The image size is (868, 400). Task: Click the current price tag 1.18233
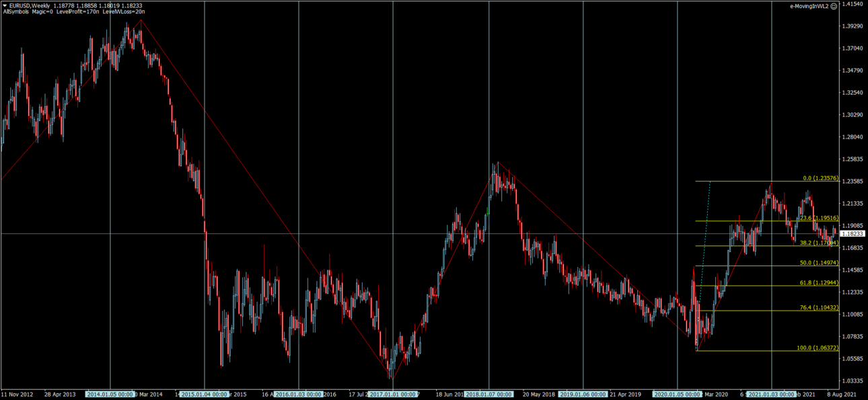click(853, 233)
